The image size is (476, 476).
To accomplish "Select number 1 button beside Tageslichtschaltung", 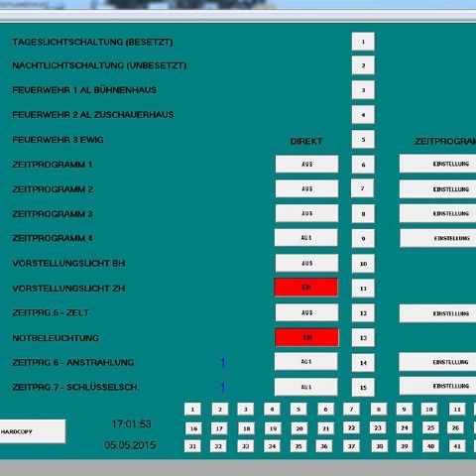I will point(363,42).
